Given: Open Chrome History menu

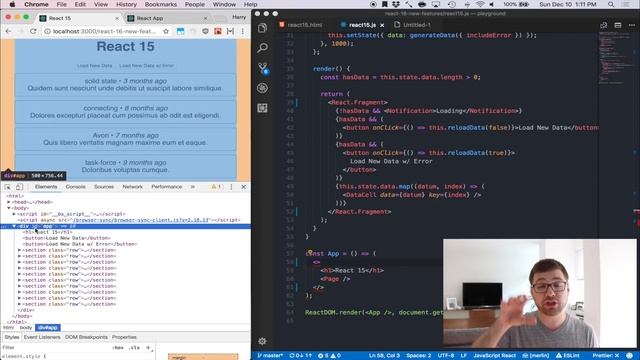Looking at the screenshot, I should coord(126,4).
